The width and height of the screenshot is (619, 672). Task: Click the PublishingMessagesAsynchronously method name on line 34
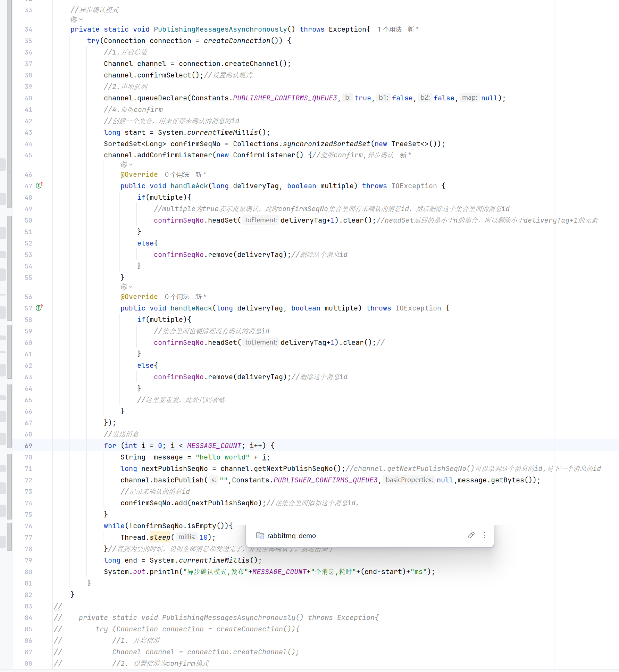tap(220, 30)
